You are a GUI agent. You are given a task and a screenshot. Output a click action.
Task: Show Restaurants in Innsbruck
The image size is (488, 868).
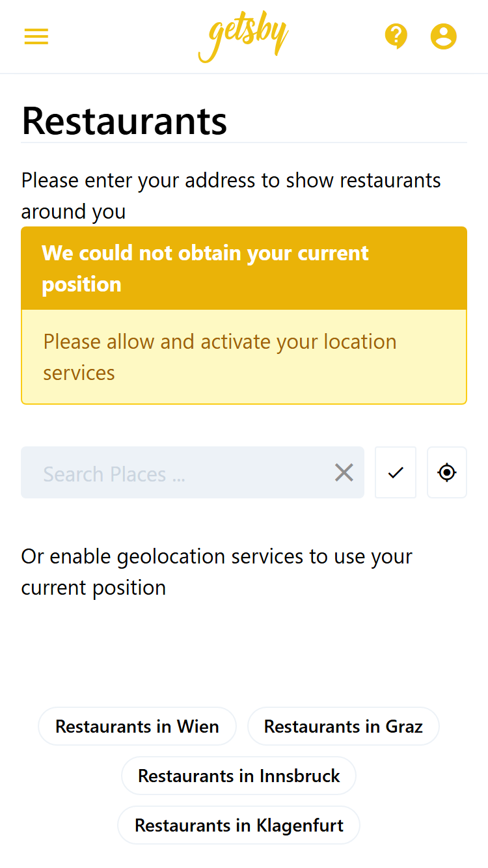(239, 776)
